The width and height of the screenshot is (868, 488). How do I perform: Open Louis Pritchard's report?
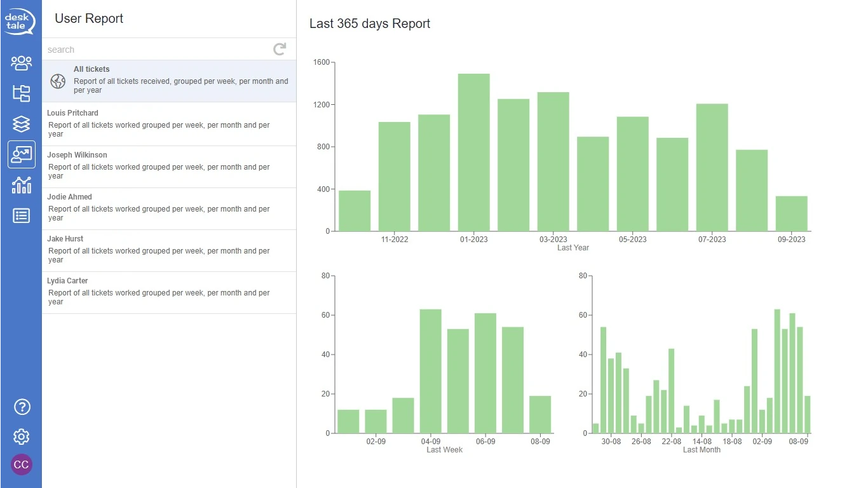(169, 125)
